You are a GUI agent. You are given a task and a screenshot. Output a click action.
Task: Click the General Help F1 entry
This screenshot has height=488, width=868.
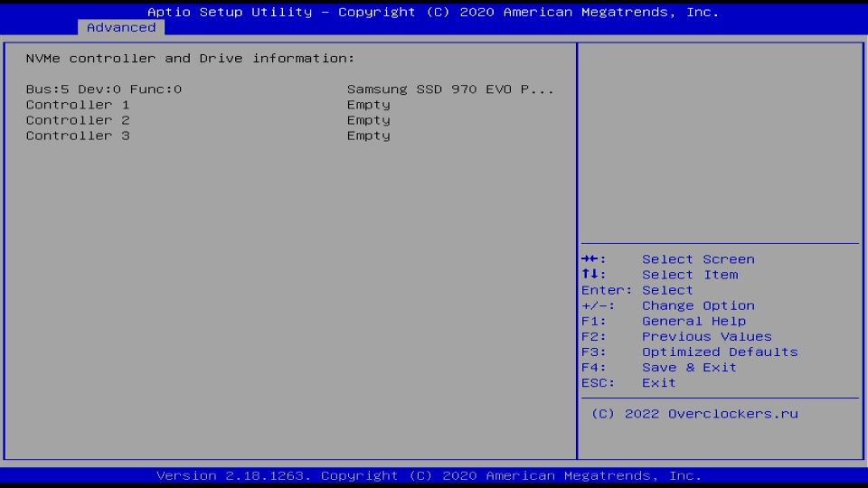tap(664, 321)
